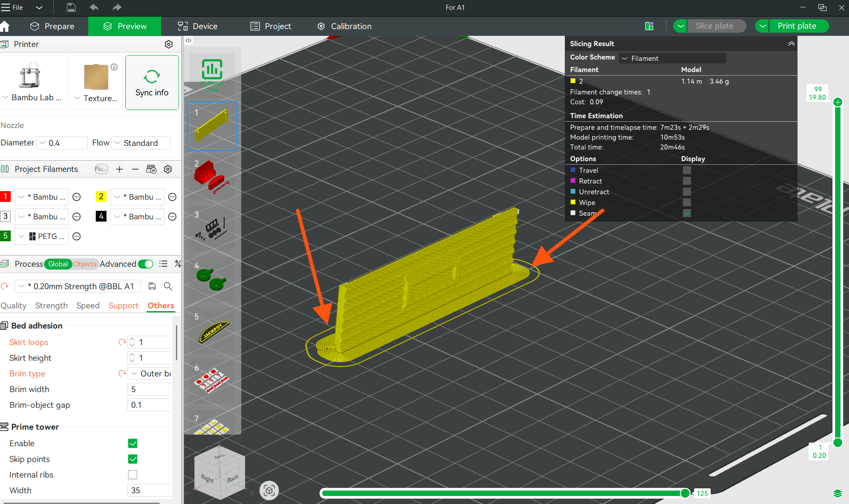Viewport: 849px width, 504px height.
Task: Click the Sync info button
Action: pos(152,83)
